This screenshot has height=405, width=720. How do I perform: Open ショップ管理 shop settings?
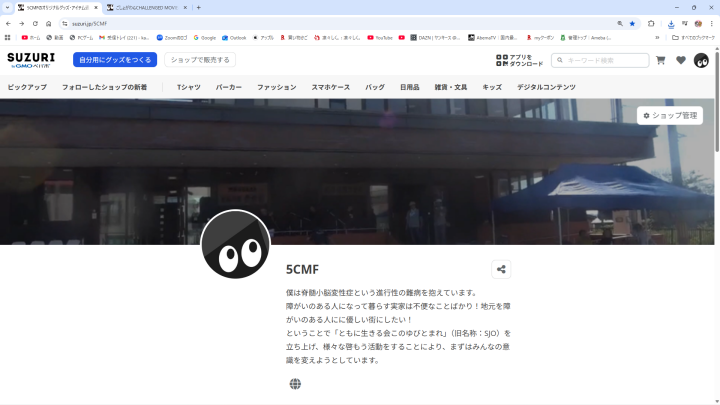[x=670, y=116]
